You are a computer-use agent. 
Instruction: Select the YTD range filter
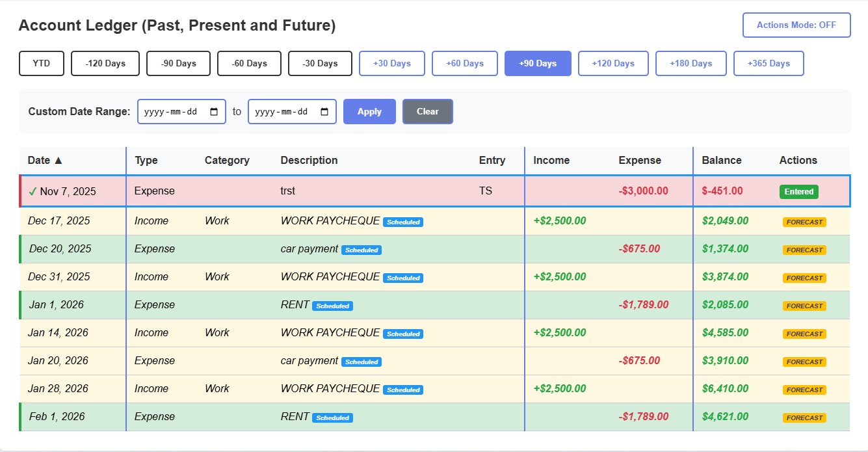[x=42, y=64]
